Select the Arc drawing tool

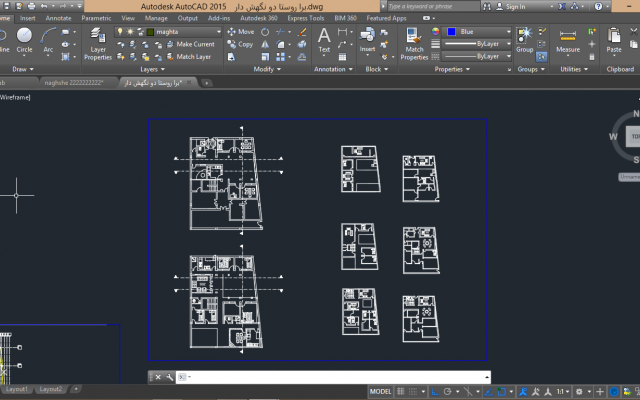(x=48, y=40)
